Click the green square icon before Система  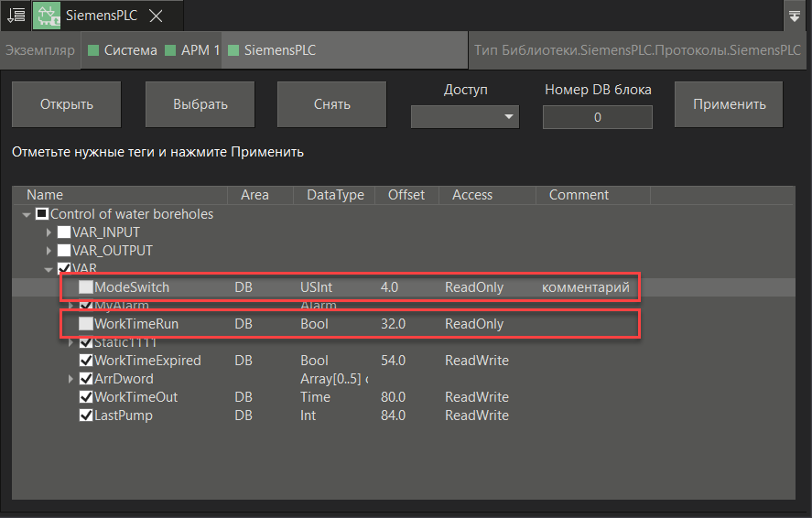(x=92, y=51)
